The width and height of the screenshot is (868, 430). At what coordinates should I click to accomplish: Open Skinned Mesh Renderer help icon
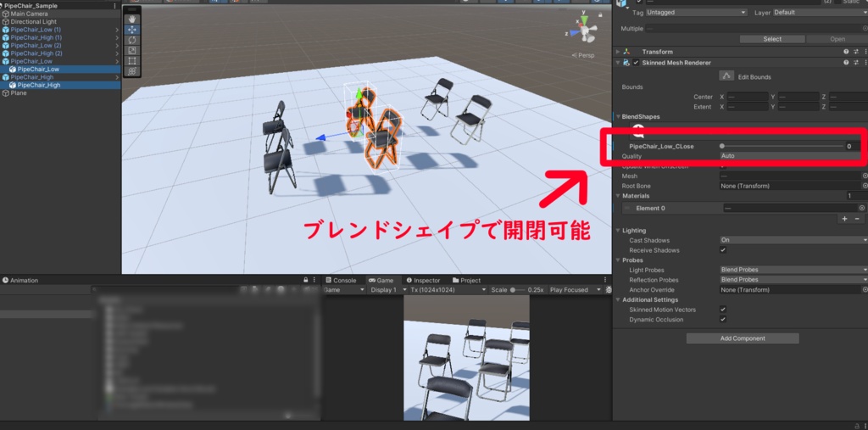(846, 63)
